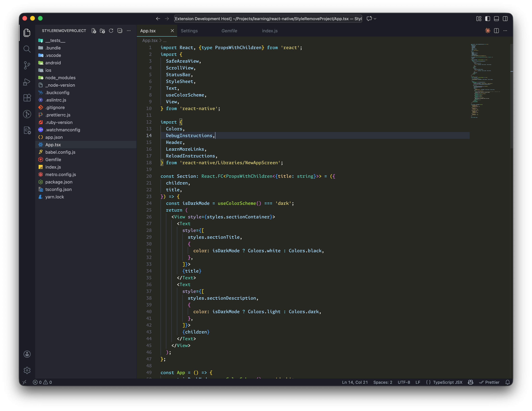The height and width of the screenshot is (411, 532).
Task: Click Spaces: 2 indentation setting
Action: [x=382, y=382]
